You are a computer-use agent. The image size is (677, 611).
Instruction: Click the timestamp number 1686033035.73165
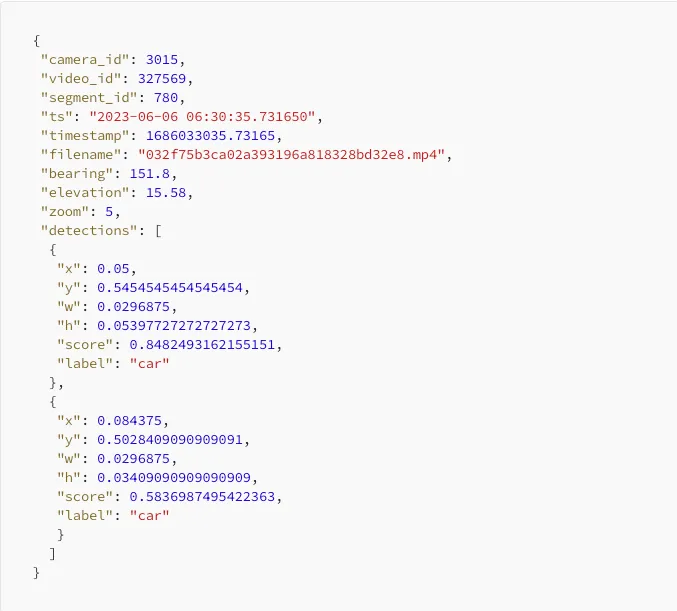pyautogui.click(x=210, y=136)
